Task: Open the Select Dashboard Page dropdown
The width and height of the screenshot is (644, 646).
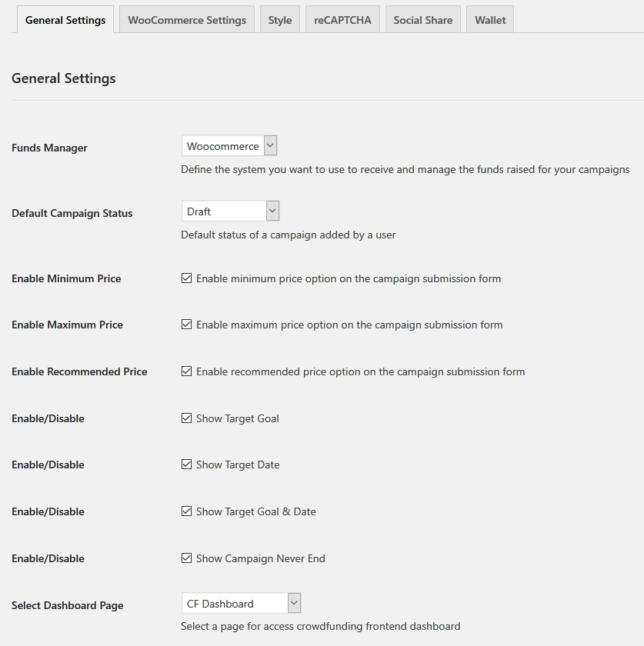Action: tap(240, 602)
